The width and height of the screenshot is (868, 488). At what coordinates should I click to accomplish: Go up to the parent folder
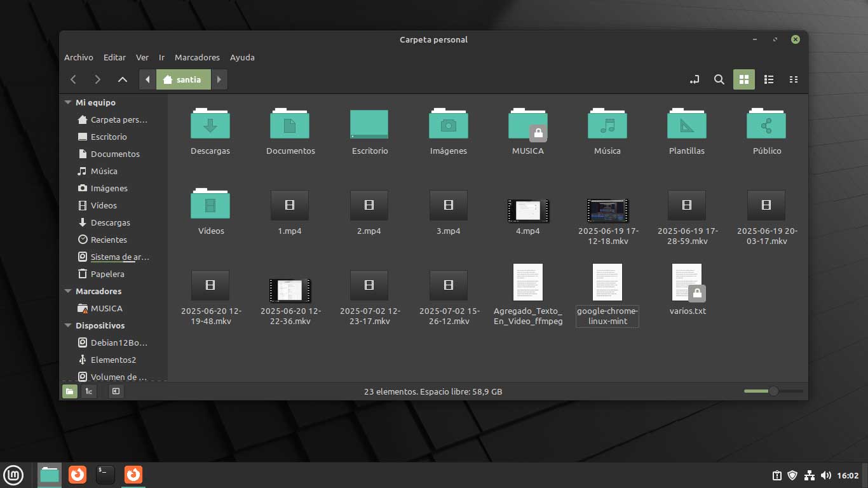coord(123,79)
